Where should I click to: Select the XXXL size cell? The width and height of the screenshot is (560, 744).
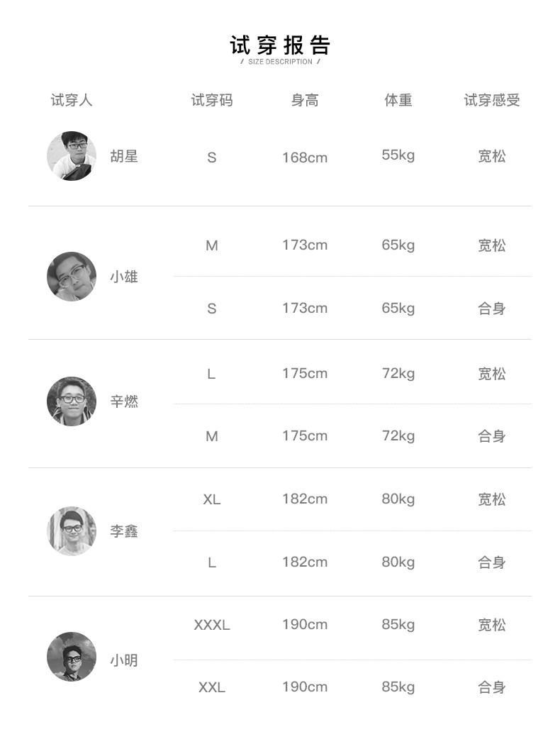pos(212,625)
